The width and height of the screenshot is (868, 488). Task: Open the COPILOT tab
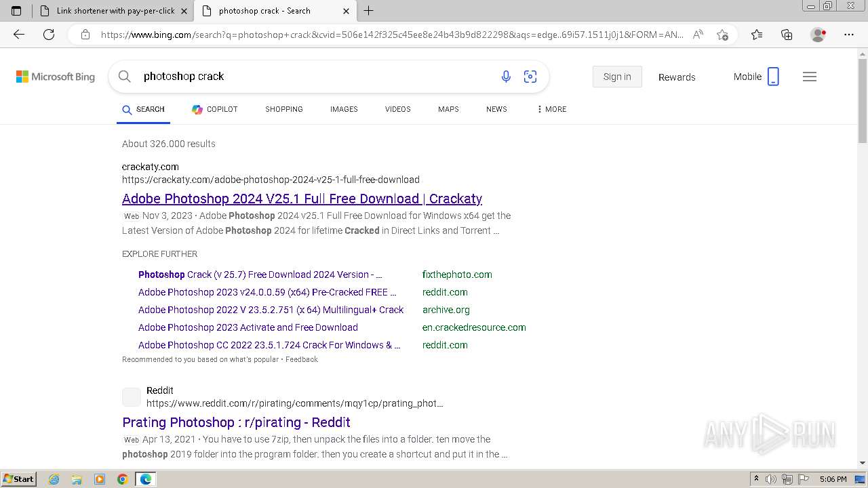(x=214, y=109)
